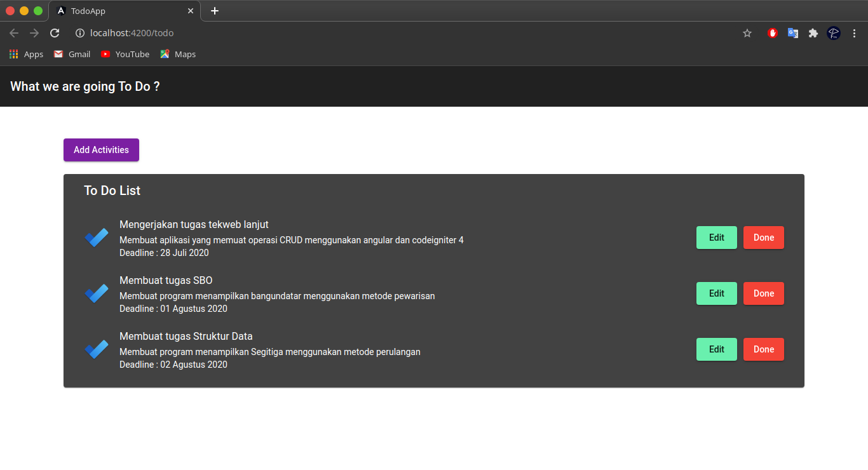Screen dimensions: 868x470
Task: Go back with browser back arrow
Action: click(14, 33)
